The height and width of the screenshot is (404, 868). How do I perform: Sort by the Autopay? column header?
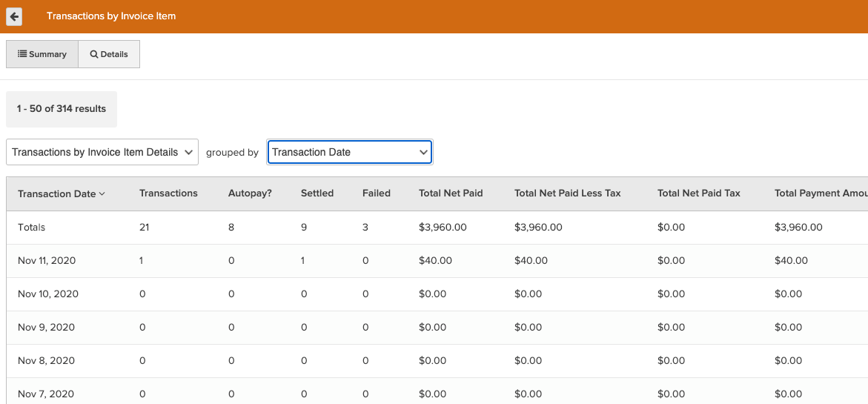pos(250,193)
